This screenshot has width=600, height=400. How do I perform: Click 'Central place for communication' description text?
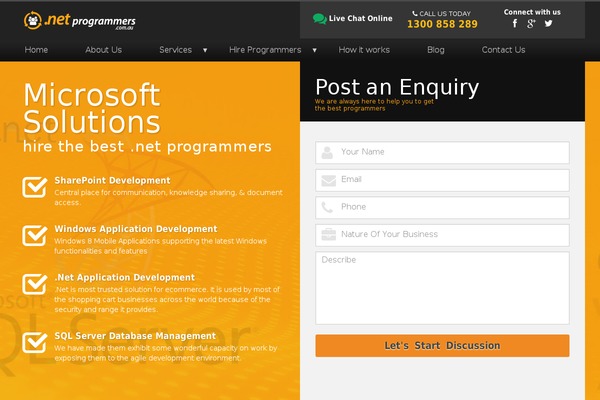point(168,197)
